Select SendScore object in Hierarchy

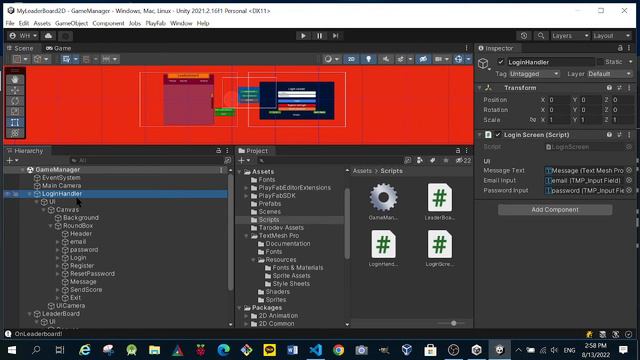click(86, 290)
